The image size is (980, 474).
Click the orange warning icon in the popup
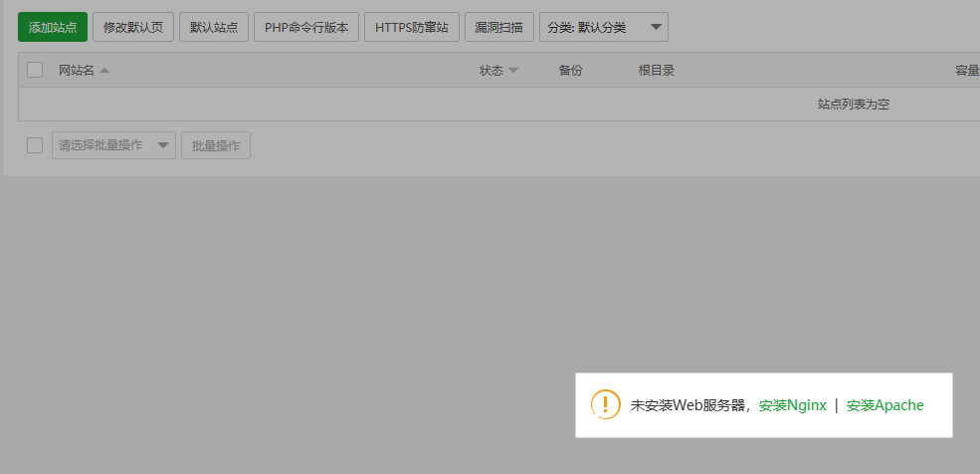tap(605, 404)
